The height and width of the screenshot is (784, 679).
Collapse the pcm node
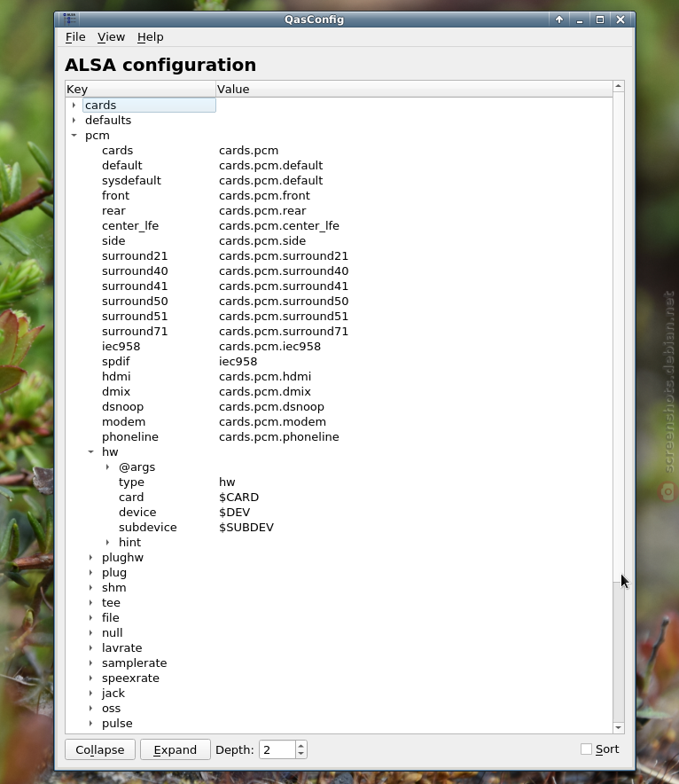[74, 135]
